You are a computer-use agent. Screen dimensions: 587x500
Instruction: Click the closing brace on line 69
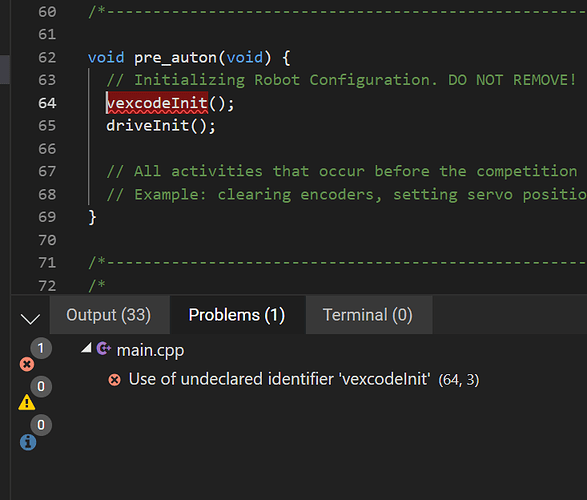click(x=92, y=217)
